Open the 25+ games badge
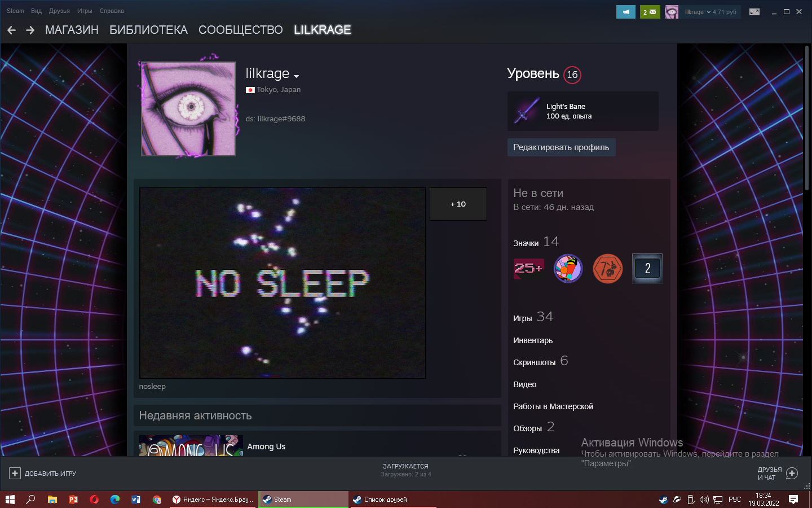The image size is (812, 508). pyautogui.click(x=529, y=269)
